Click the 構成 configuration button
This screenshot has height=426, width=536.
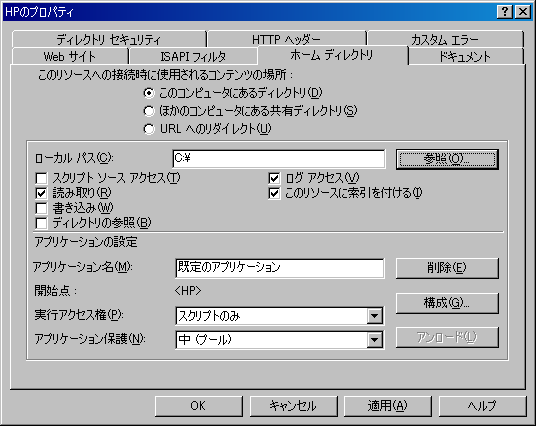pos(447,303)
